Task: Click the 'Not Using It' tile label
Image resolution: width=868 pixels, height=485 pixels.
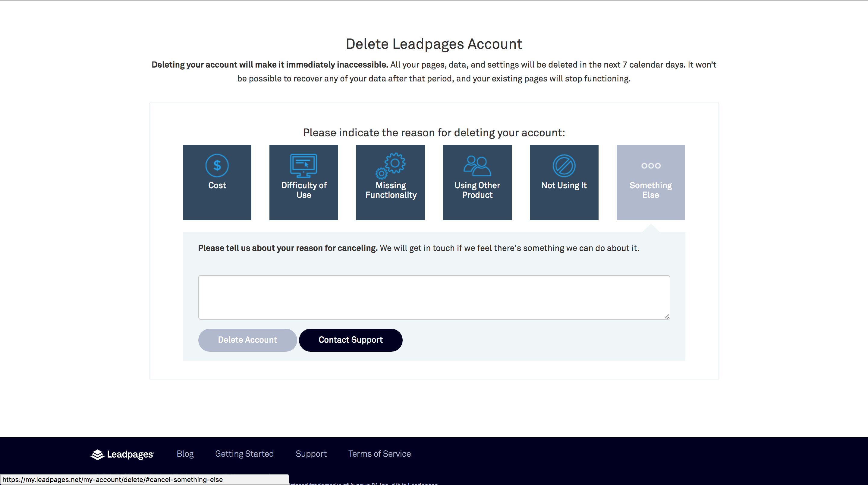Action: 564,185
